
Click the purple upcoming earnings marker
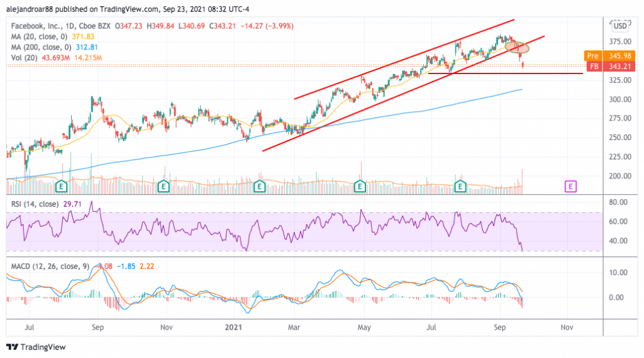(x=570, y=187)
